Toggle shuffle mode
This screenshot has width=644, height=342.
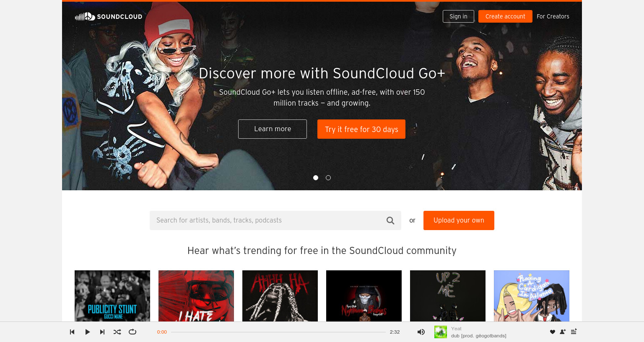[117, 332]
